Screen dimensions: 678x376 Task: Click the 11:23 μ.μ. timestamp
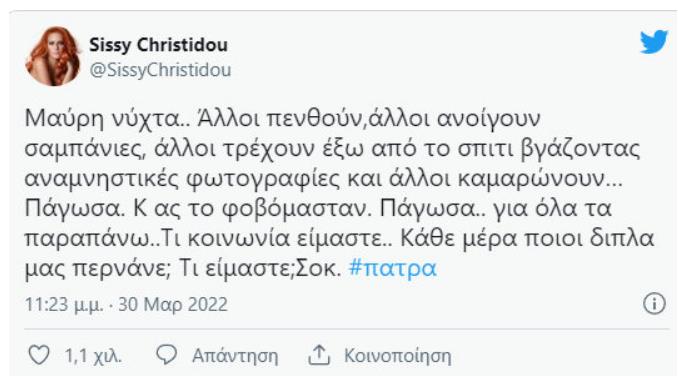pos(64,305)
